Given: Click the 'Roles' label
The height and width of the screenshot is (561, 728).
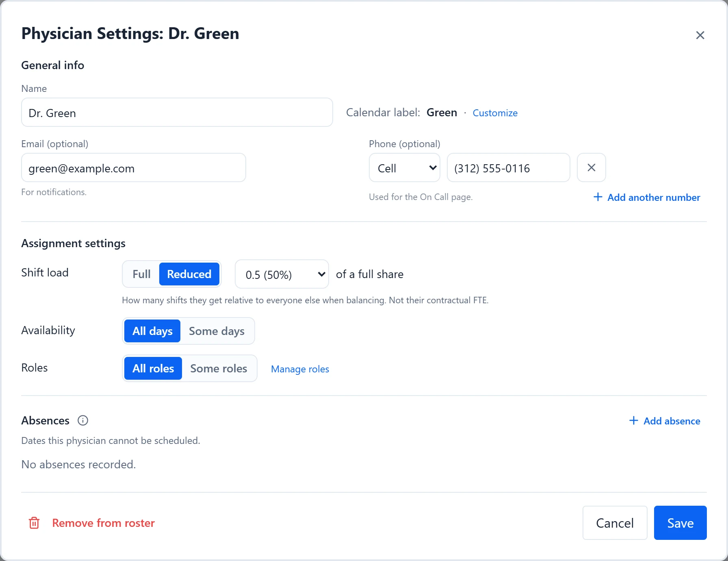Looking at the screenshot, I should tap(35, 367).
